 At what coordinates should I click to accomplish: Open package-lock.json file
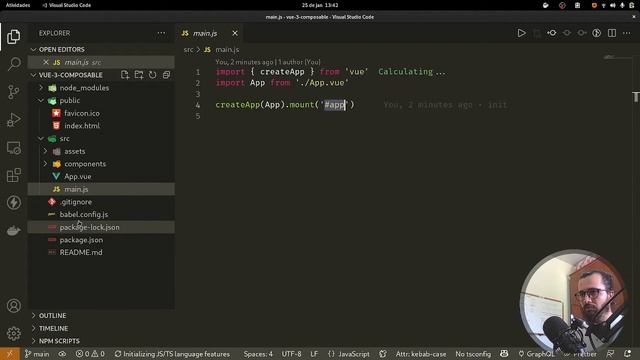101,227
